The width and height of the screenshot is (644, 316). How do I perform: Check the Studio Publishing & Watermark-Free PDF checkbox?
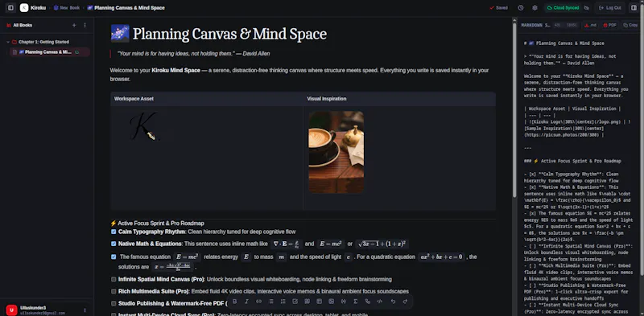click(x=114, y=303)
